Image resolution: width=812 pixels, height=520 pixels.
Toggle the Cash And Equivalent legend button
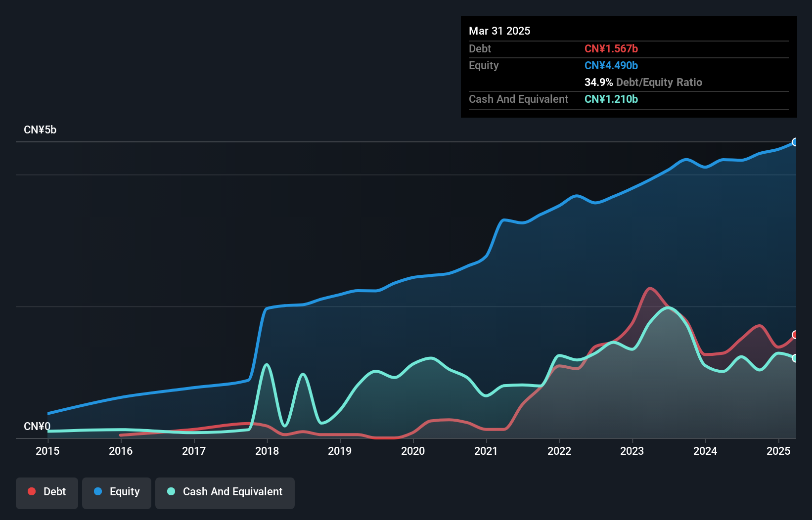point(225,493)
